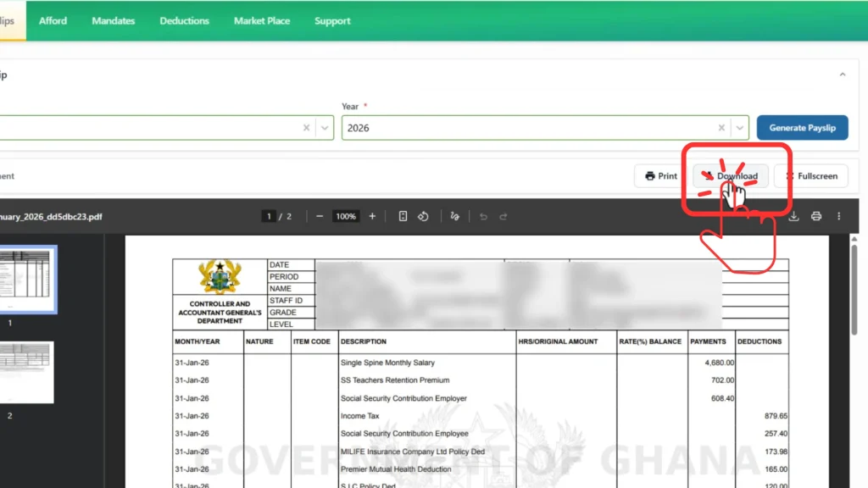The width and height of the screenshot is (868, 488).
Task: Select the PDF draw annotation tool
Action: click(455, 216)
